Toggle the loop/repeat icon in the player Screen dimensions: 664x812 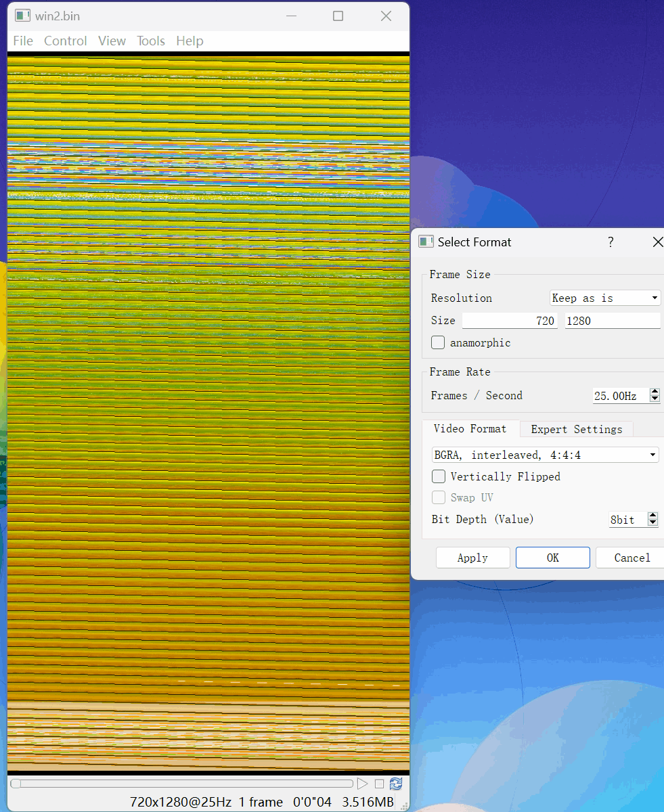click(396, 784)
